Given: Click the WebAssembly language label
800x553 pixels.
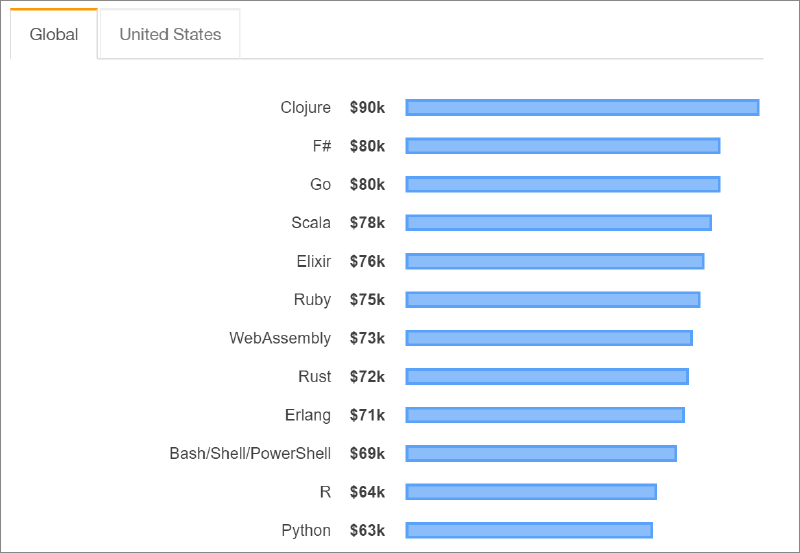Looking at the screenshot, I should pos(280,338).
